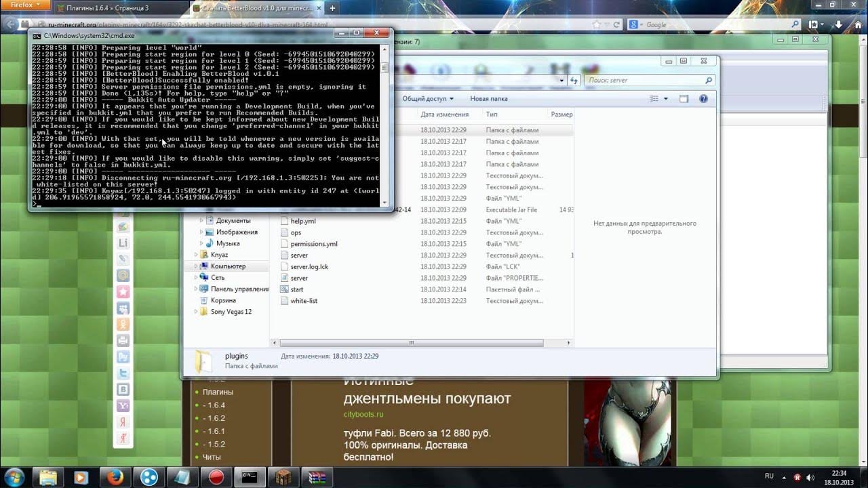Open the 1.6.2 plugins link
868x488 pixels.
[x=214, y=418]
